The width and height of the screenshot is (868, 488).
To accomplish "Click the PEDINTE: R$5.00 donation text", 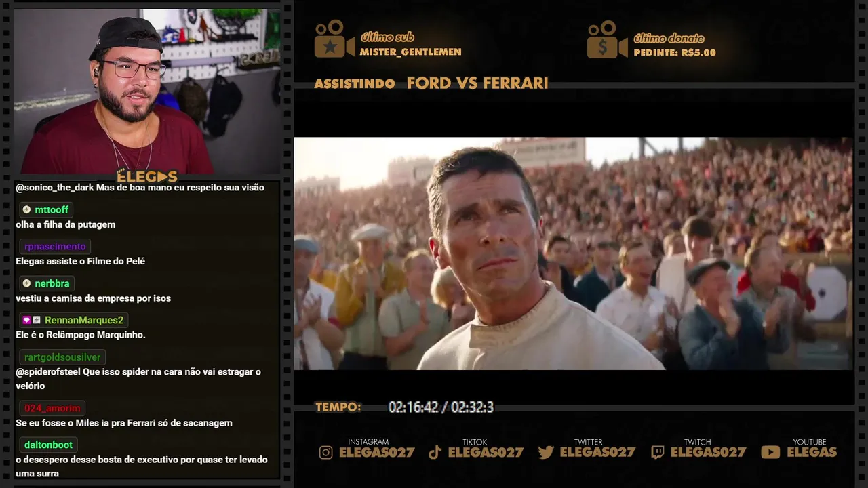I will pyautogui.click(x=675, y=52).
